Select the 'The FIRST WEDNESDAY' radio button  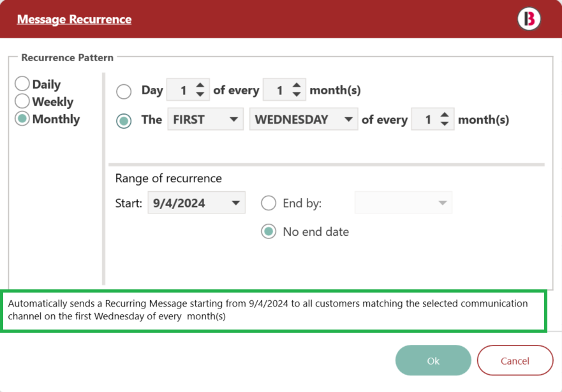124,121
